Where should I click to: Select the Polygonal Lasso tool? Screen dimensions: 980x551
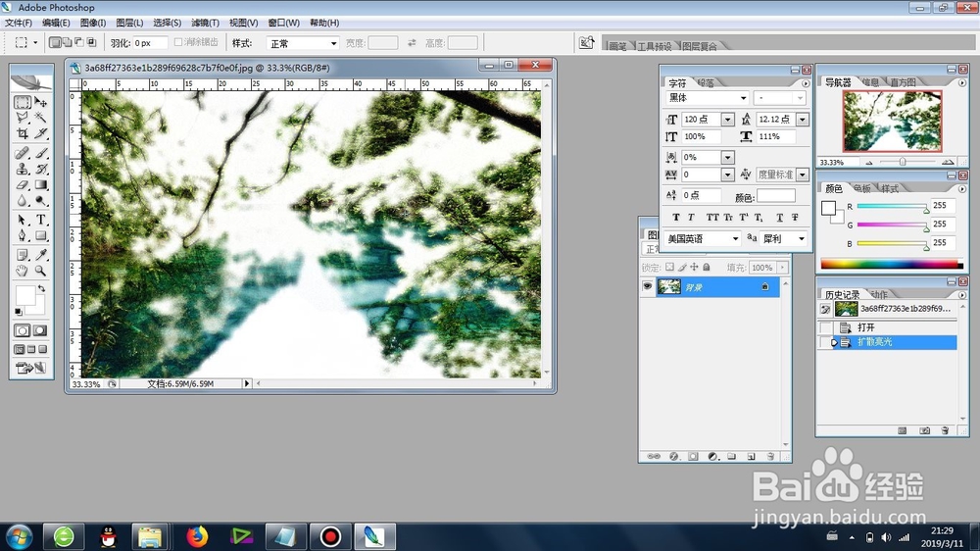(23, 118)
